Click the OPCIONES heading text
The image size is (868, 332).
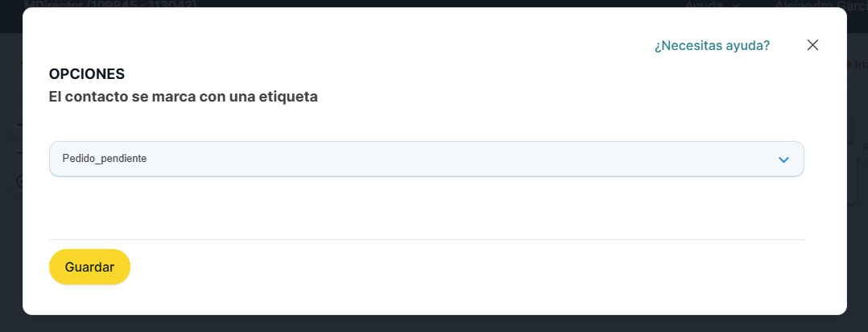coord(87,74)
